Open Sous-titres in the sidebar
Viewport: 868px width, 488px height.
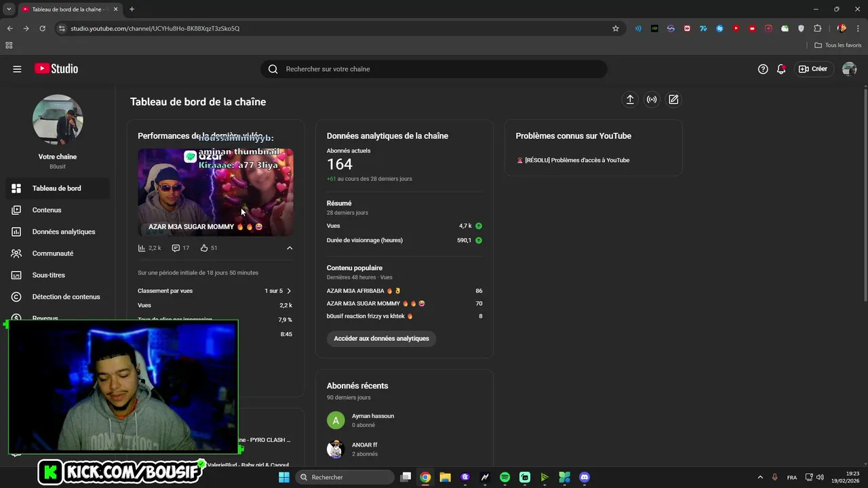click(58, 275)
